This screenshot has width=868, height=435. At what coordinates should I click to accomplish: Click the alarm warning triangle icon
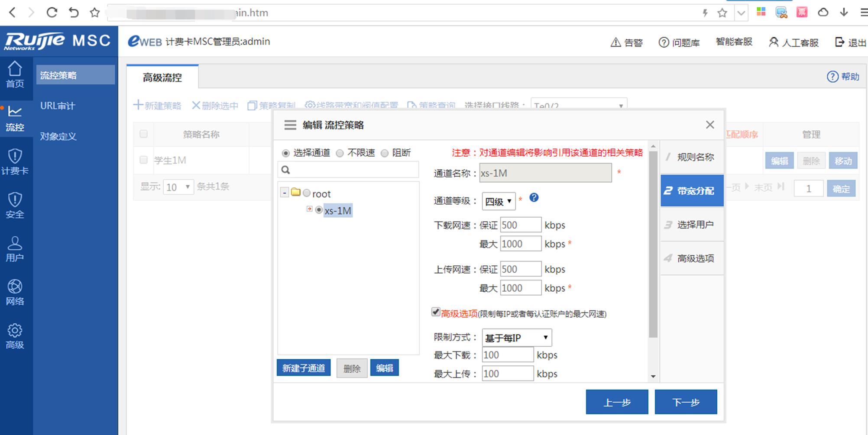(x=615, y=42)
